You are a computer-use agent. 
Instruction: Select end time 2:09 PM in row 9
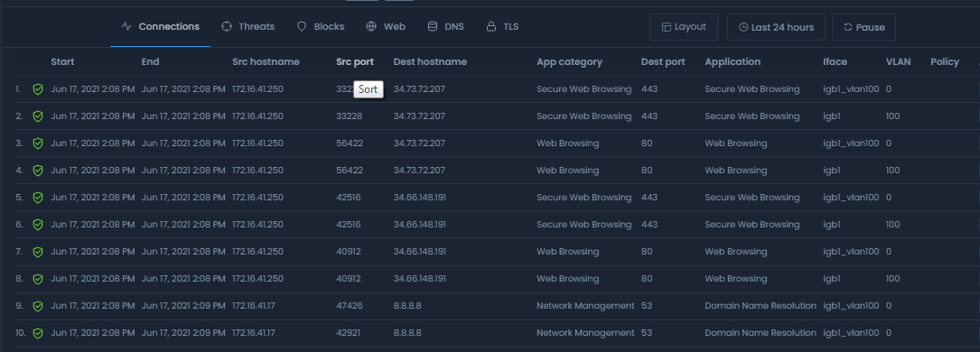pos(183,306)
